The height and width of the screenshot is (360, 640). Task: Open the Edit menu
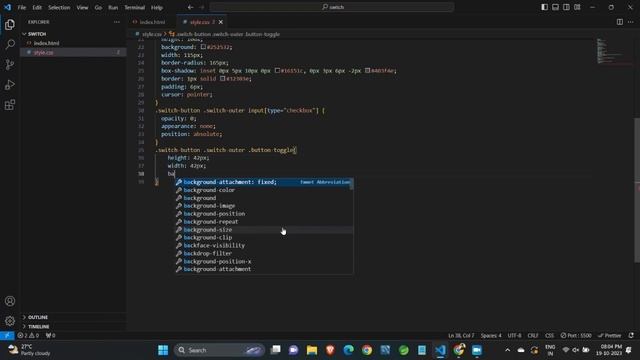tap(37, 7)
